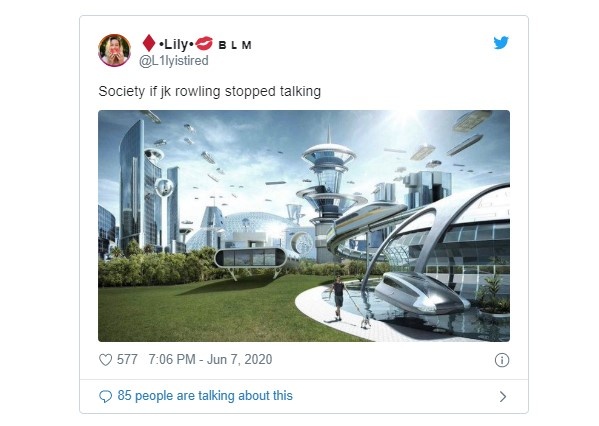The width and height of the screenshot is (599, 426).
Task: Click the tweet text about jk rowling
Action: coord(210,92)
